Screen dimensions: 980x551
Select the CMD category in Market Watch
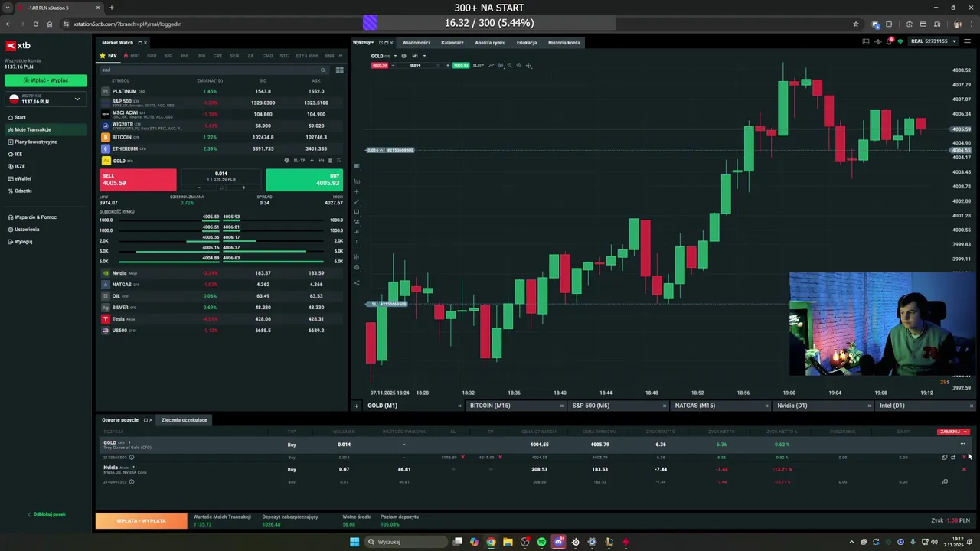coord(267,56)
